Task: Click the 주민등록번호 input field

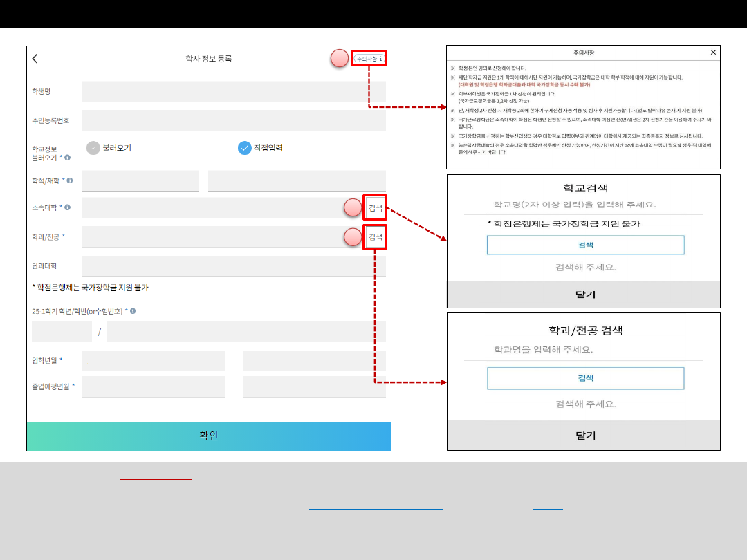Action: (234, 120)
